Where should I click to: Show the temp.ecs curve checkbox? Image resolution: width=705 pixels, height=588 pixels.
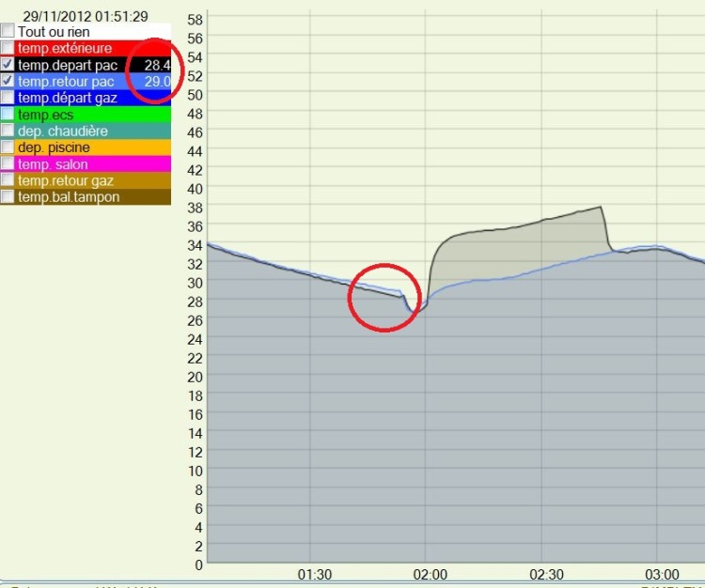coord(8,114)
